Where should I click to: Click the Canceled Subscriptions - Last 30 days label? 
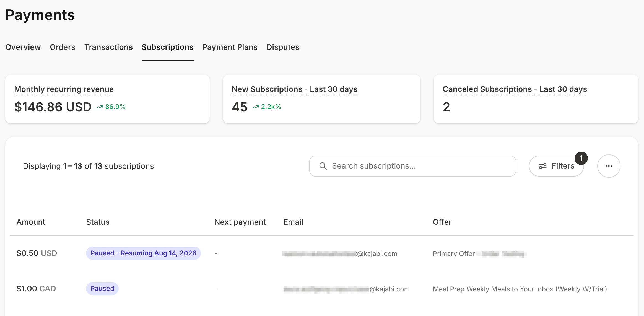pyautogui.click(x=515, y=89)
